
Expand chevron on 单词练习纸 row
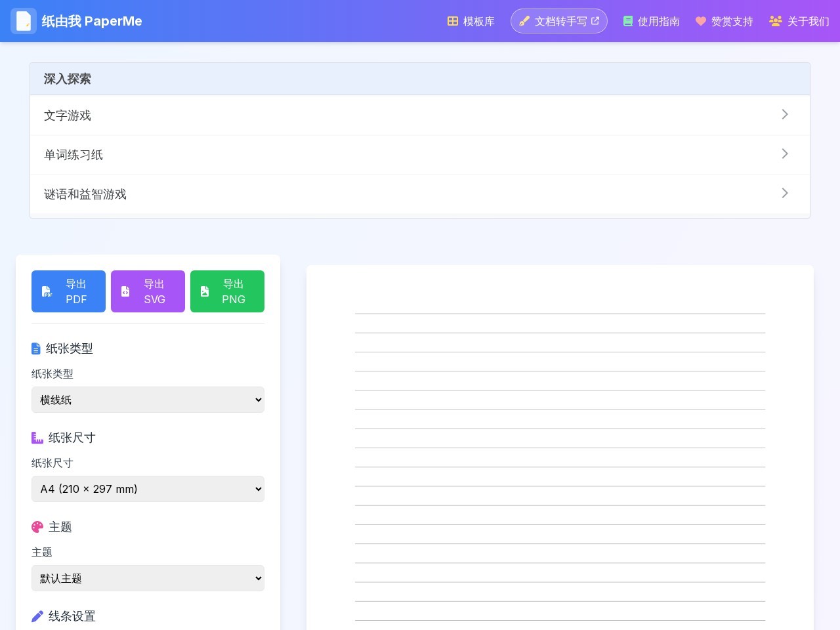[785, 154]
